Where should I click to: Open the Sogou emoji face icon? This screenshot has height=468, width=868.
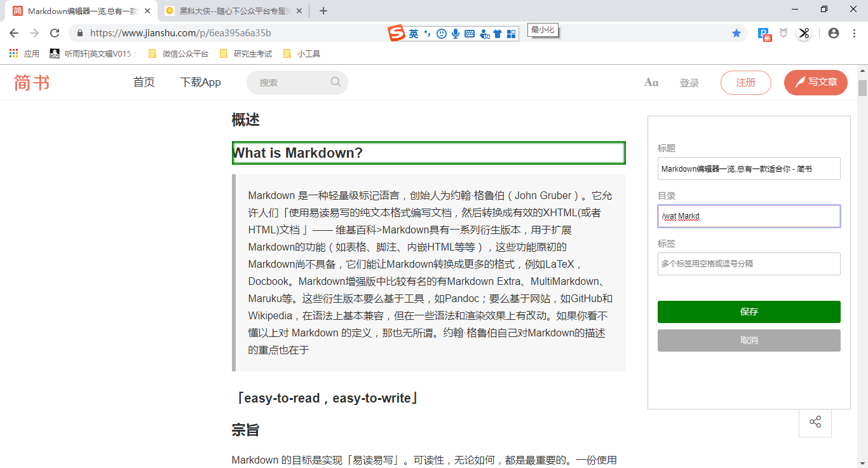[442, 33]
